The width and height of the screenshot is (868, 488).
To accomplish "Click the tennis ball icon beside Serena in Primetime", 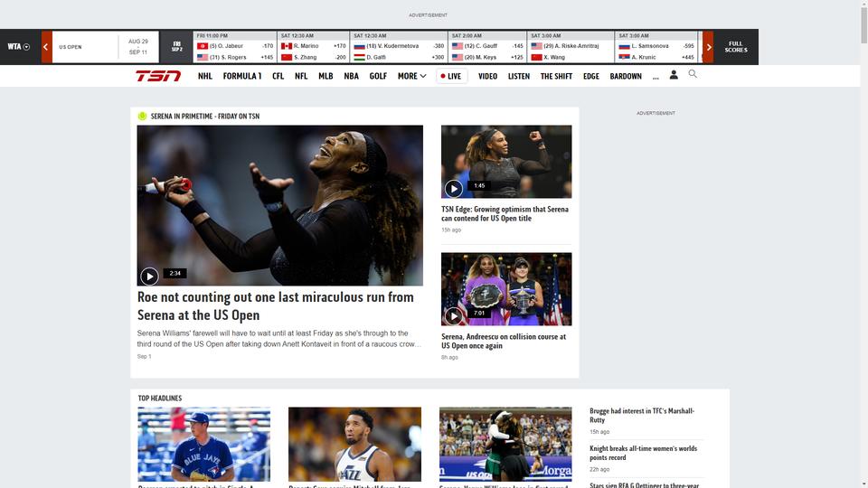I will point(142,117).
